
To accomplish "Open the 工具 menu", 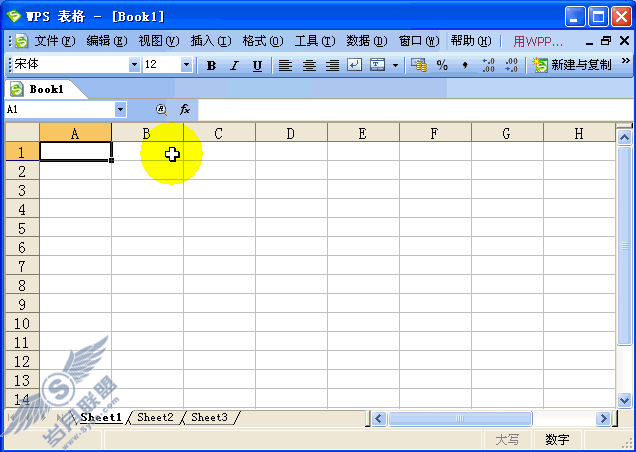I will (315, 41).
